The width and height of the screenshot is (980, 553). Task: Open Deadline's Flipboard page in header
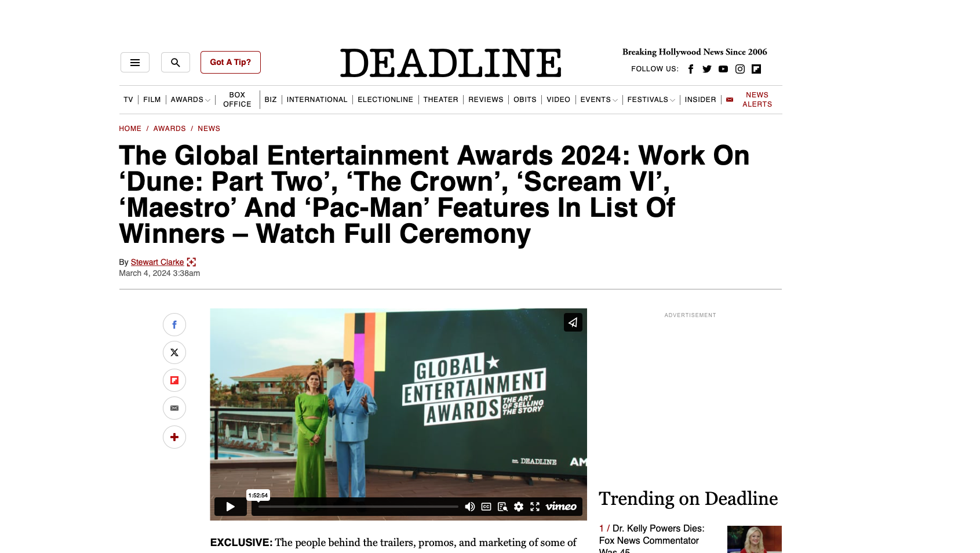(x=756, y=69)
